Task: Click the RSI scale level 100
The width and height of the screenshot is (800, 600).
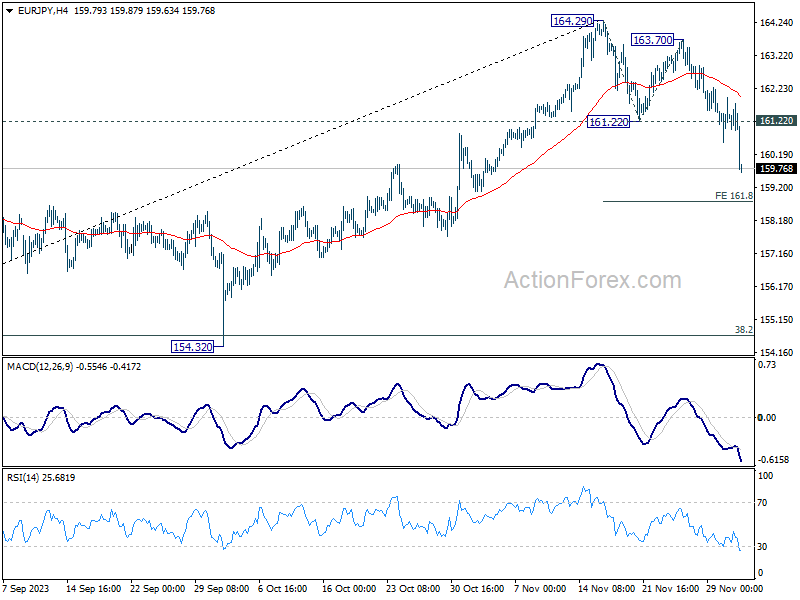Action: pyautogui.click(x=765, y=476)
